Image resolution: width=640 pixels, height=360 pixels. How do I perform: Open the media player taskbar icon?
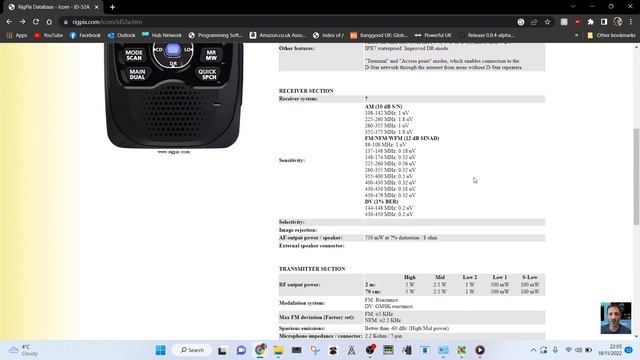tap(480, 350)
